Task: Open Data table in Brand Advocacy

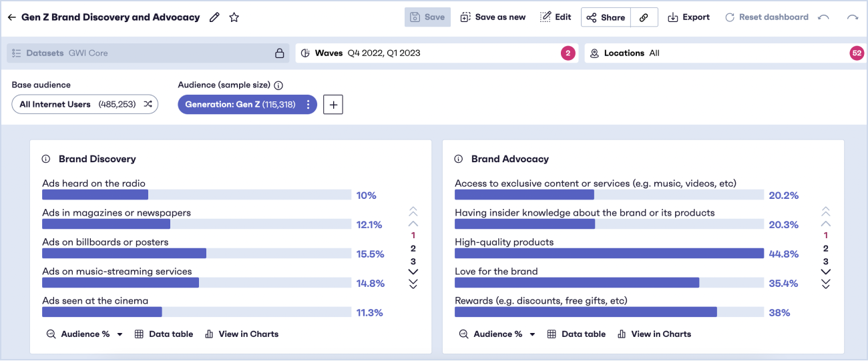Action: (x=577, y=334)
